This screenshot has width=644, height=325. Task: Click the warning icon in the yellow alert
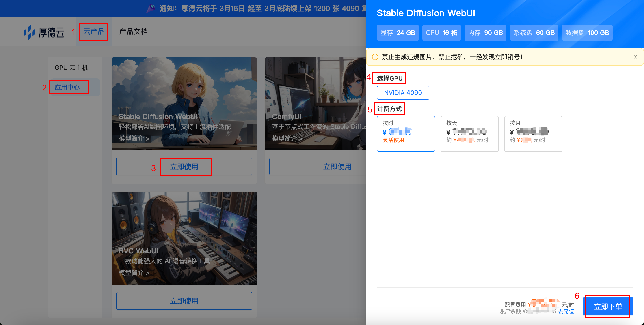coord(375,57)
